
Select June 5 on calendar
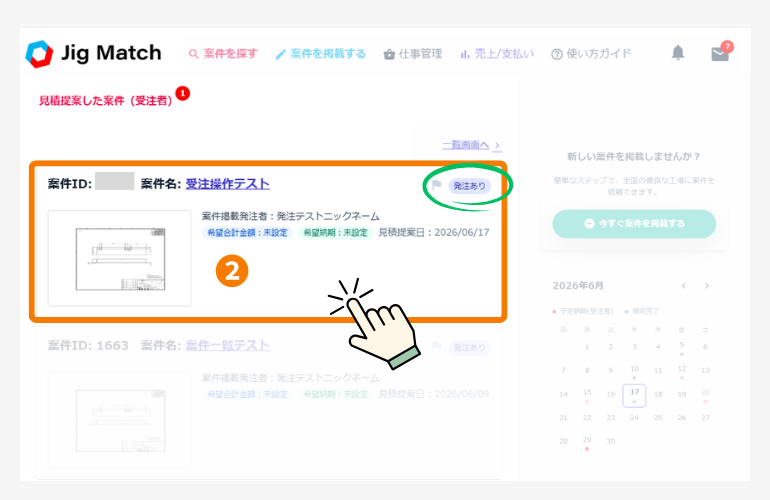pos(682,347)
